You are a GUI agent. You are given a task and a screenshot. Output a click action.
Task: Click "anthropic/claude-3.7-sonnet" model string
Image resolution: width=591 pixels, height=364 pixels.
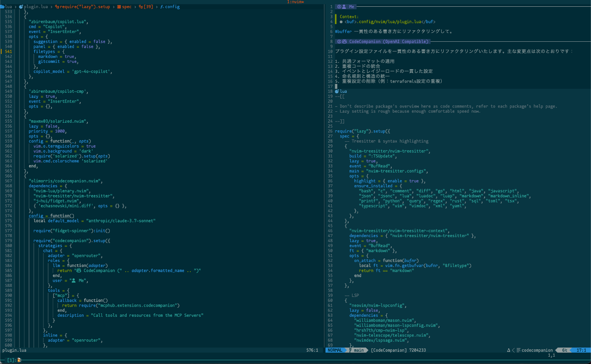click(x=121, y=221)
